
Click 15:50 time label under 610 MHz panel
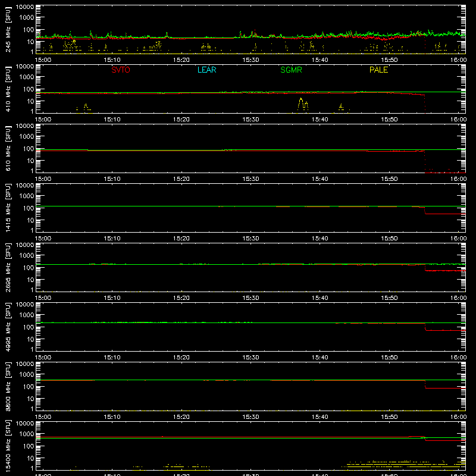click(389, 179)
